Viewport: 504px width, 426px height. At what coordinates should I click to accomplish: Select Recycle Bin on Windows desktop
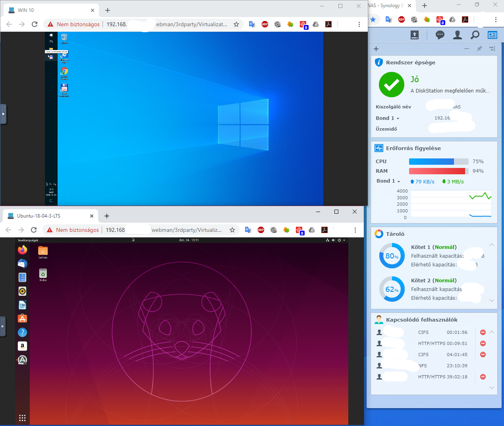pos(64,38)
